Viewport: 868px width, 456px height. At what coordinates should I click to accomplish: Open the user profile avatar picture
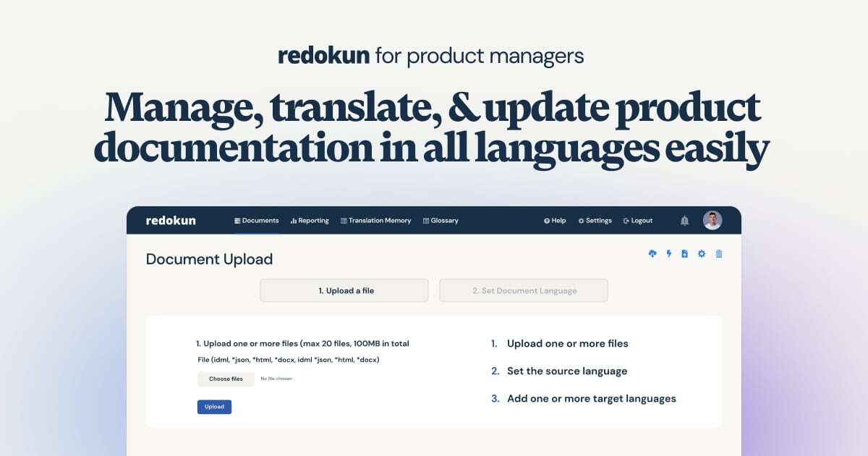[712, 221]
